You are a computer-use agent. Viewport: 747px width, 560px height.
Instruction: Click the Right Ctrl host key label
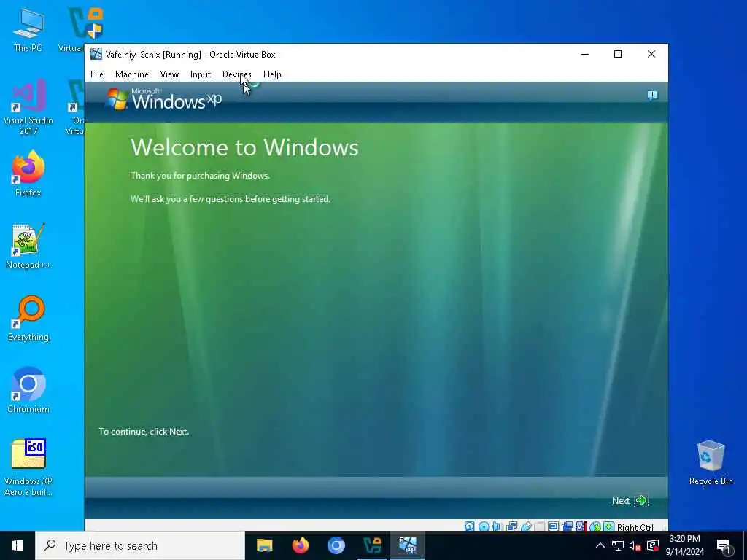click(635, 527)
